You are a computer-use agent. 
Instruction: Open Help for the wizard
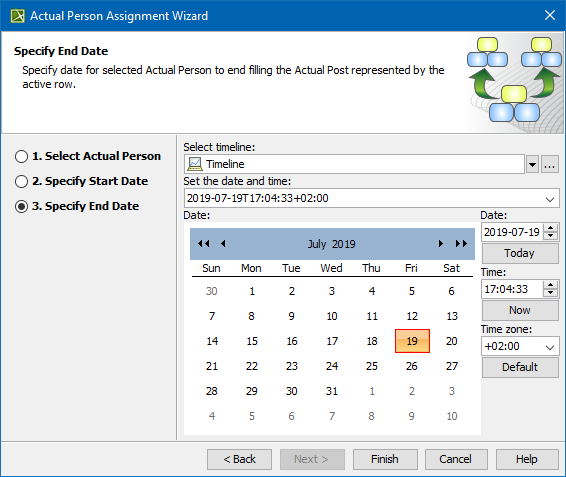tap(527, 459)
